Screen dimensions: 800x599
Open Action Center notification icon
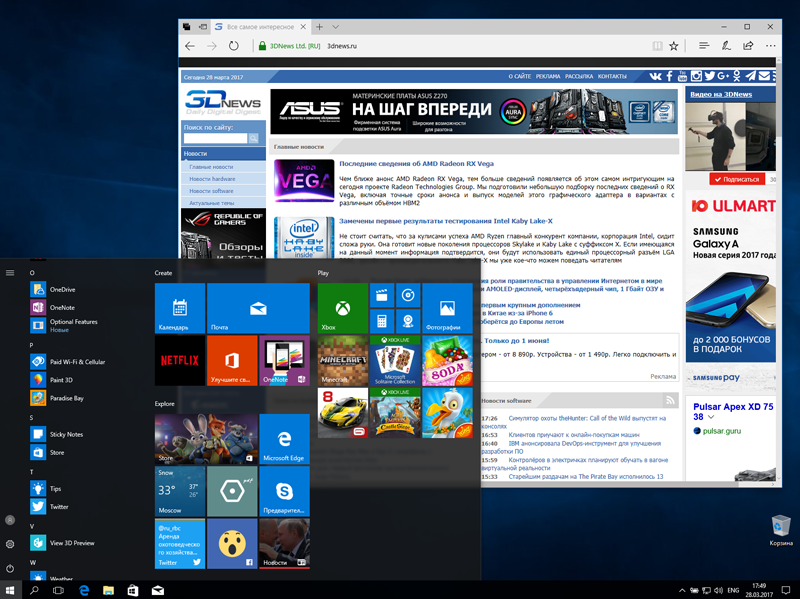coord(786,590)
